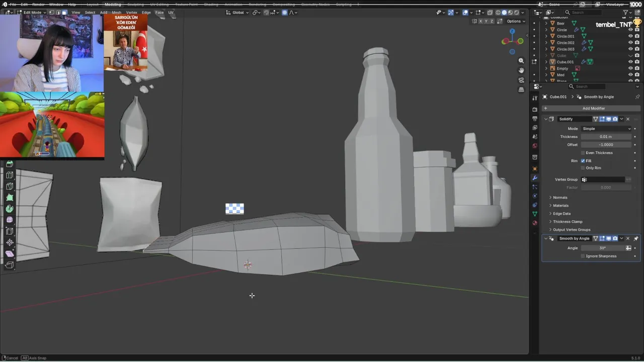Collapse the Solidify modifier panel
Viewport: 644px width, 362px height.
546,119
